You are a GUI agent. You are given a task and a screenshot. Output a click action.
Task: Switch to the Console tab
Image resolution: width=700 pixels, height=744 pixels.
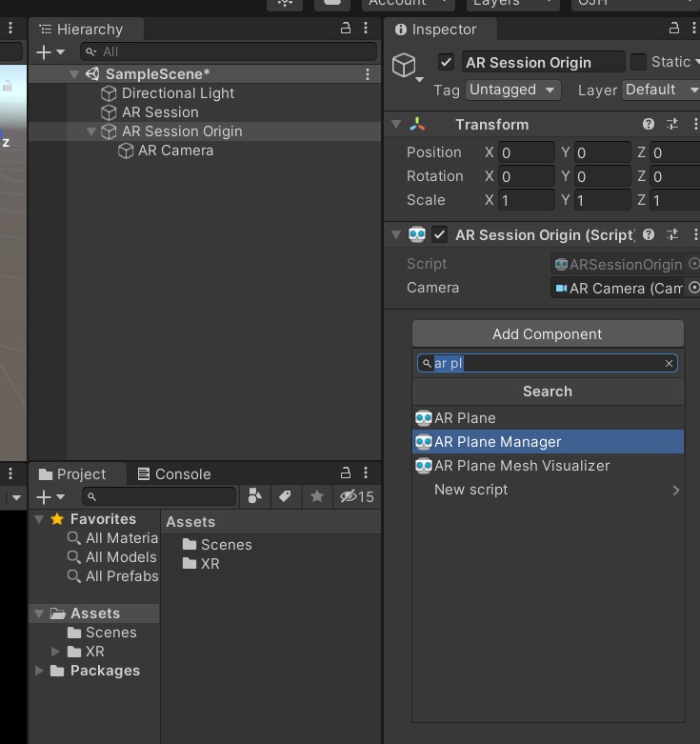pos(173,474)
